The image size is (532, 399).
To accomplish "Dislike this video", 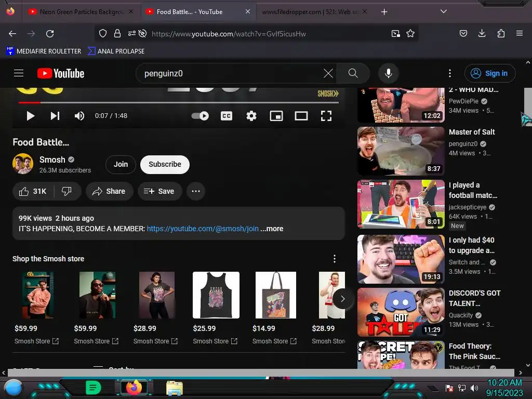I will coord(67,191).
